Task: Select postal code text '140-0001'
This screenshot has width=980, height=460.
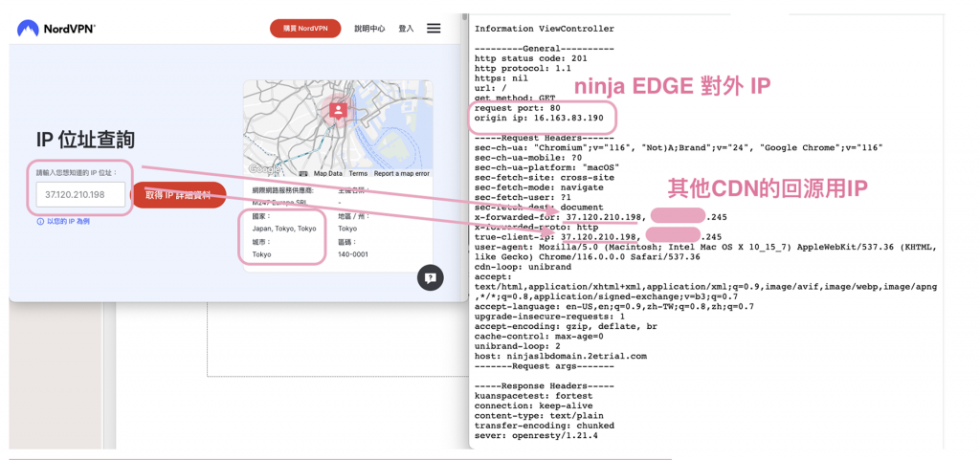Action: tap(353, 254)
